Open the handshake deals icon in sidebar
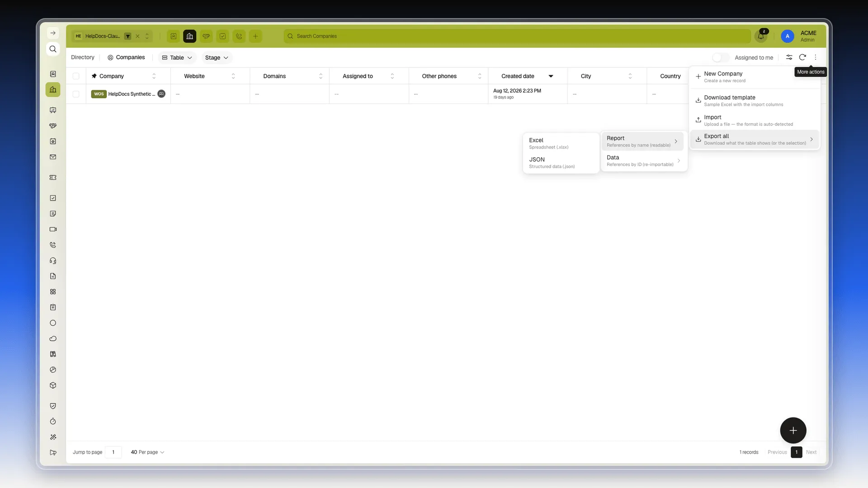Viewport: 868px width, 488px height. (x=53, y=126)
